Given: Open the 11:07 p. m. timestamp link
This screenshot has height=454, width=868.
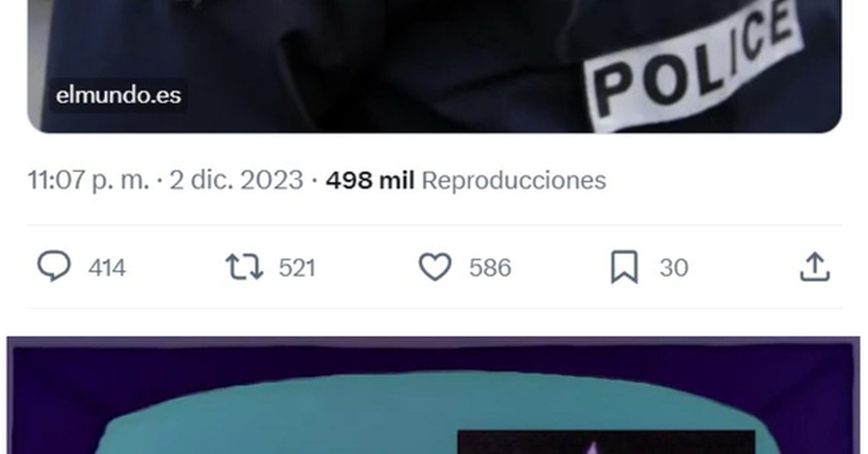Looking at the screenshot, I should (89, 180).
